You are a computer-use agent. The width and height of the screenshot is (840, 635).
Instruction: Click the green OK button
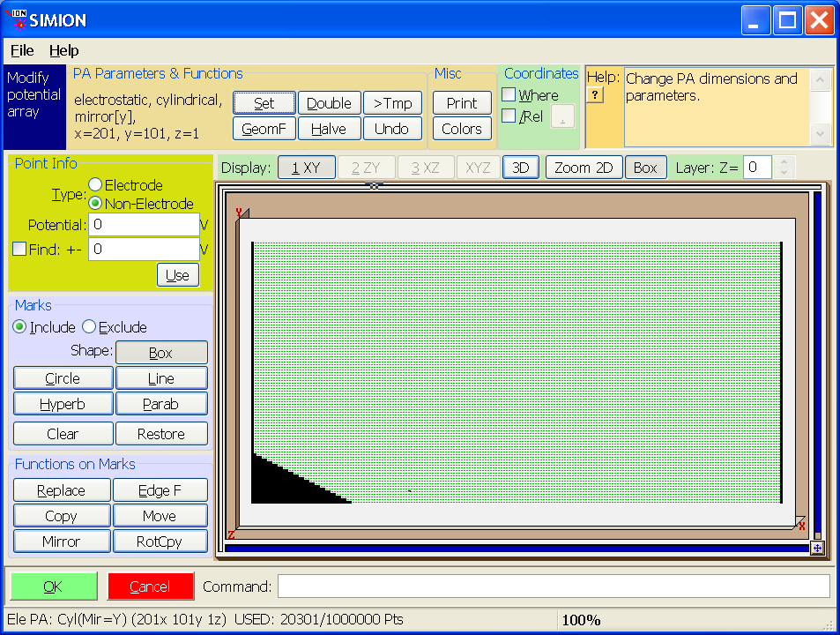click(x=54, y=586)
